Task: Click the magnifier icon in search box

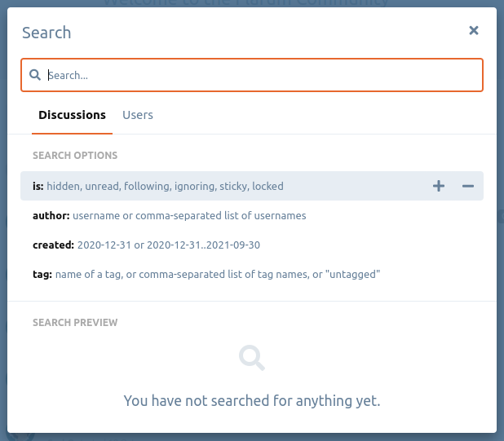Action: point(35,75)
